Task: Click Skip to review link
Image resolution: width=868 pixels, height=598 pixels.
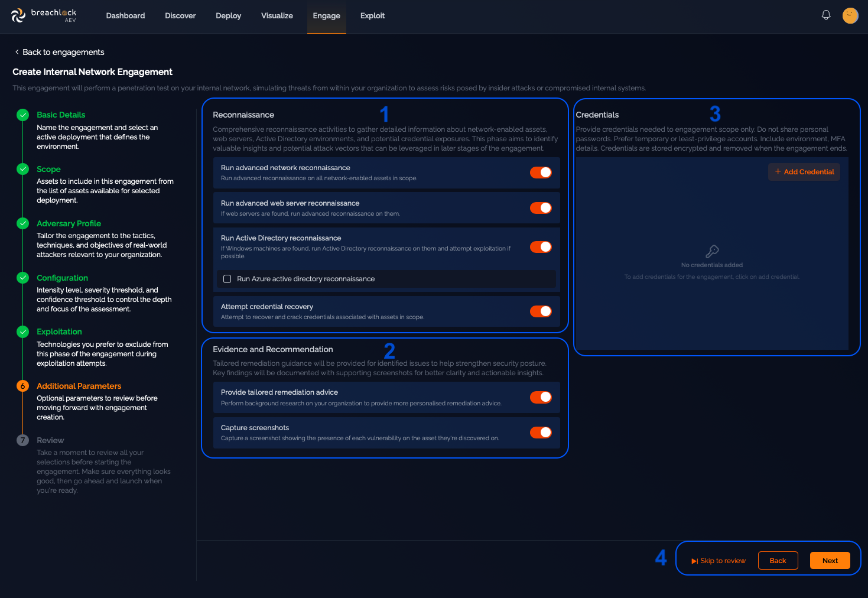Action: (x=719, y=561)
